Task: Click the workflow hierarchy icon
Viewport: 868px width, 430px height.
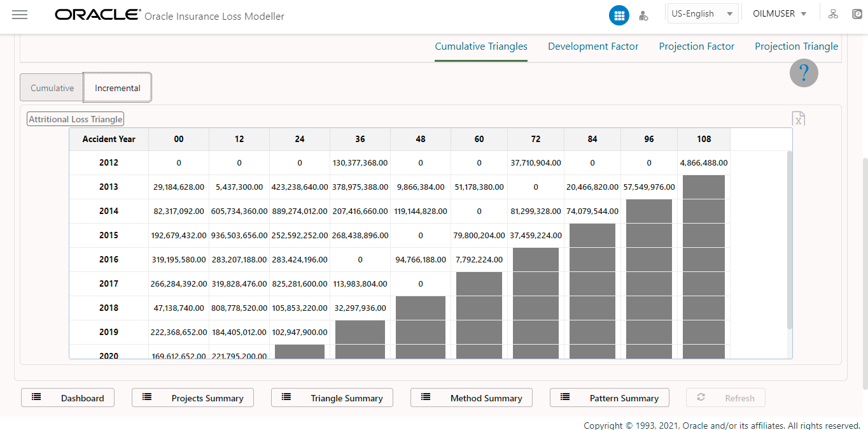Action: 833,13
